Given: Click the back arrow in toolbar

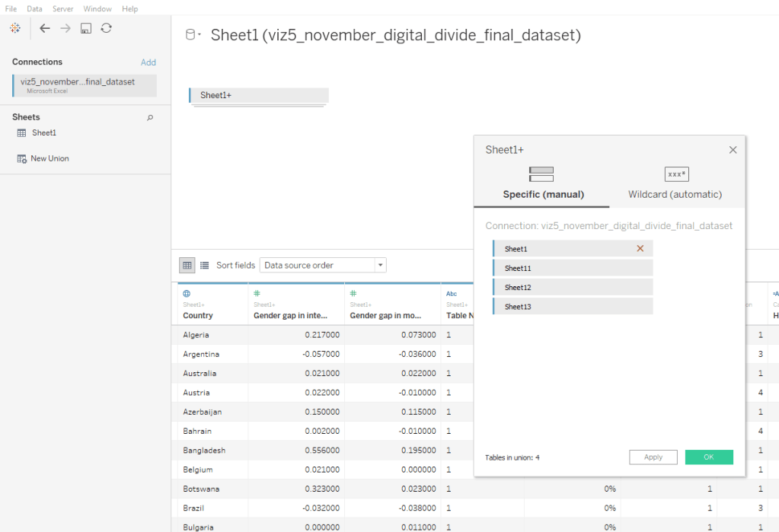Looking at the screenshot, I should (45, 28).
